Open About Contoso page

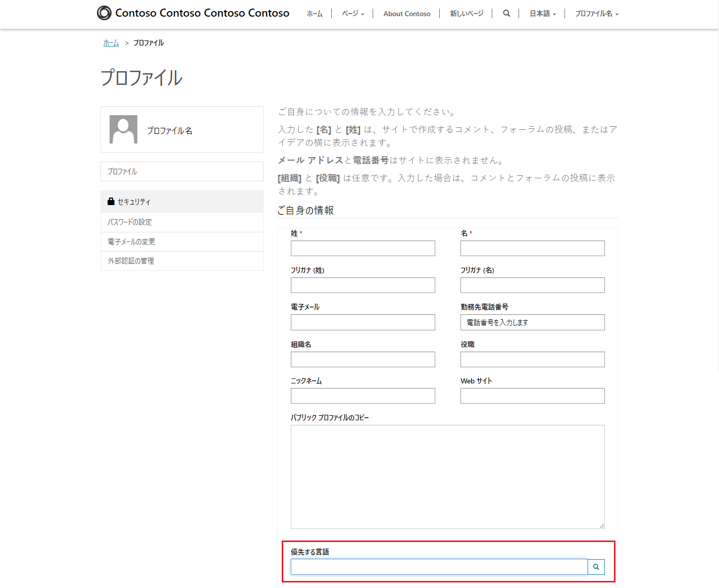coord(407,14)
